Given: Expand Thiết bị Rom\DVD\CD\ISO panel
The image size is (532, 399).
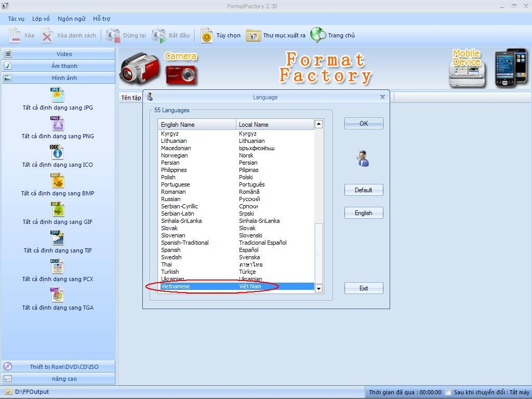Looking at the screenshot, I should click(x=58, y=366).
